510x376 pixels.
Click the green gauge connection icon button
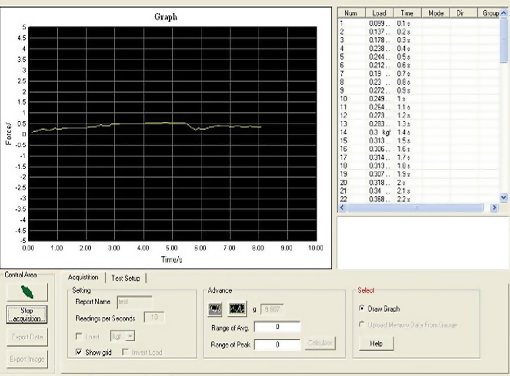point(27,292)
